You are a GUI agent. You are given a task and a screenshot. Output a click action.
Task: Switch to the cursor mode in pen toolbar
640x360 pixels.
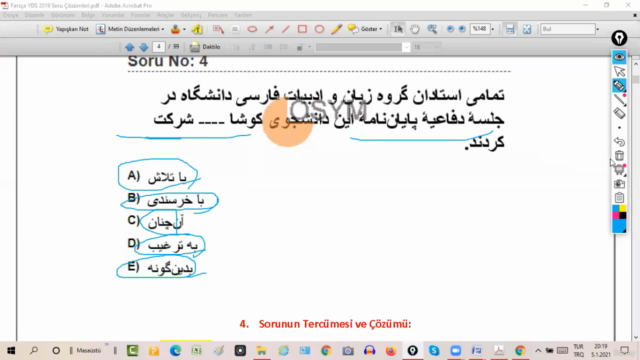(x=619, y=71)
